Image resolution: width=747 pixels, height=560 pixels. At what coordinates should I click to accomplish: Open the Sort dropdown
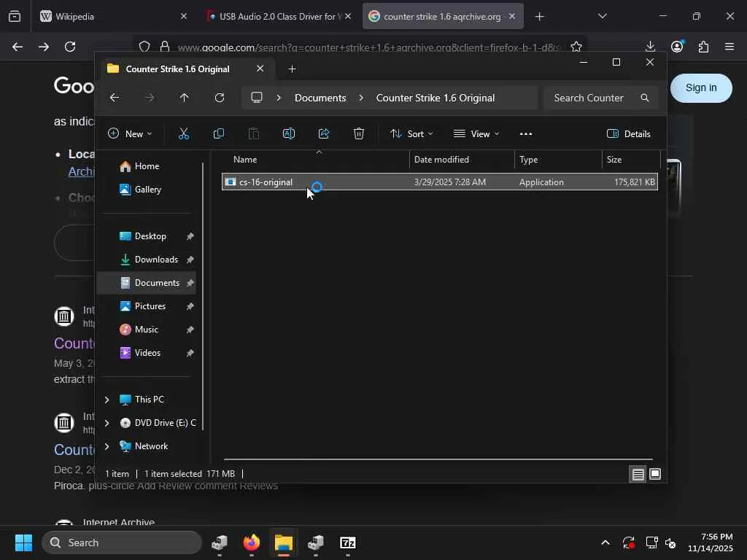[411, 134]
